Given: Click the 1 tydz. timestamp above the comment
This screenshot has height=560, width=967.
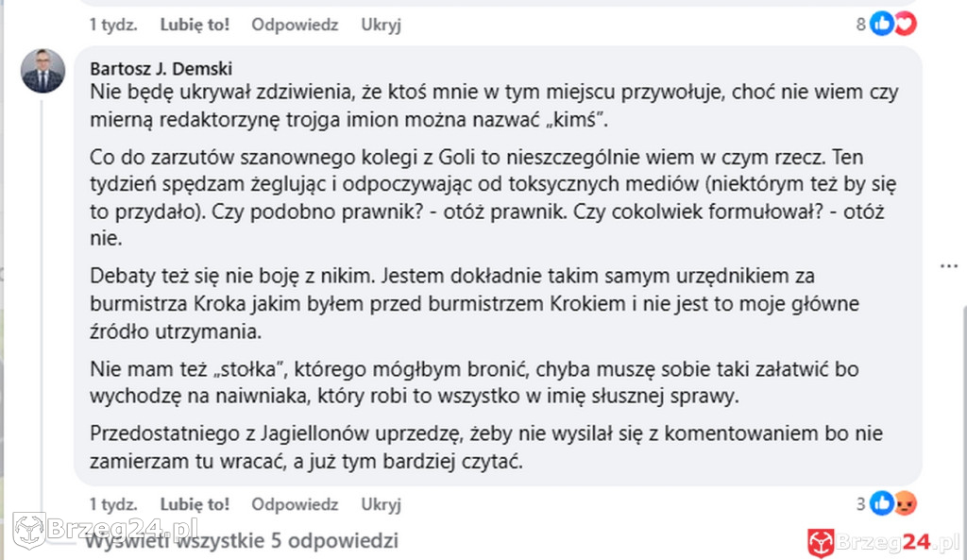Looking at the screenshot, I should [x=113, y=25].
